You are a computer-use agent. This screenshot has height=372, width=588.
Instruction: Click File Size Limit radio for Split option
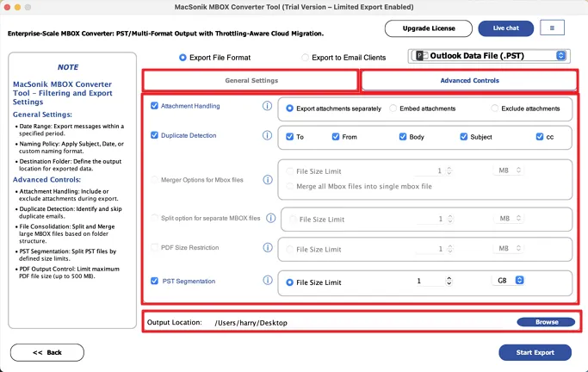(293, 220)
